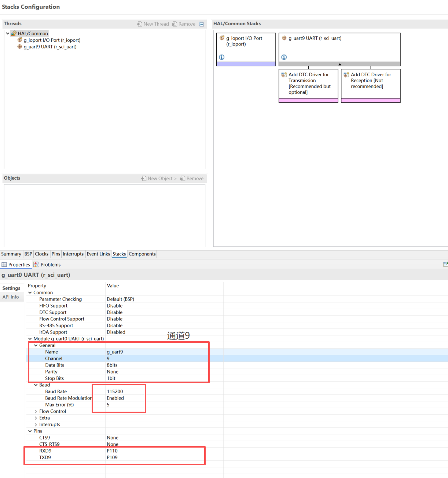The image size is (448, 478).
Task: Click the Parity value None
Action: tap(113, 372)
